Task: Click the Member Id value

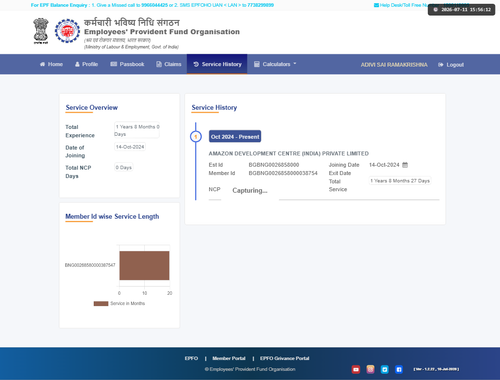Action: pyautogui.click(x=283, y=173)
